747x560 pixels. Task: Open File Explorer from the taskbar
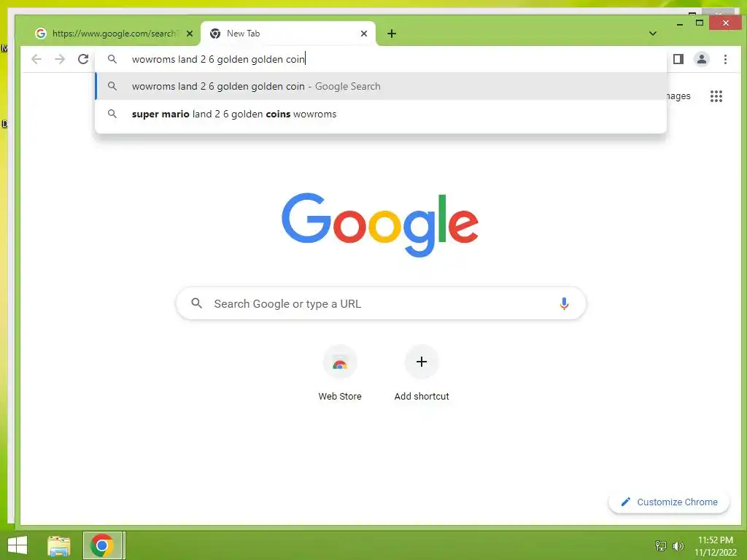[59, 545]
